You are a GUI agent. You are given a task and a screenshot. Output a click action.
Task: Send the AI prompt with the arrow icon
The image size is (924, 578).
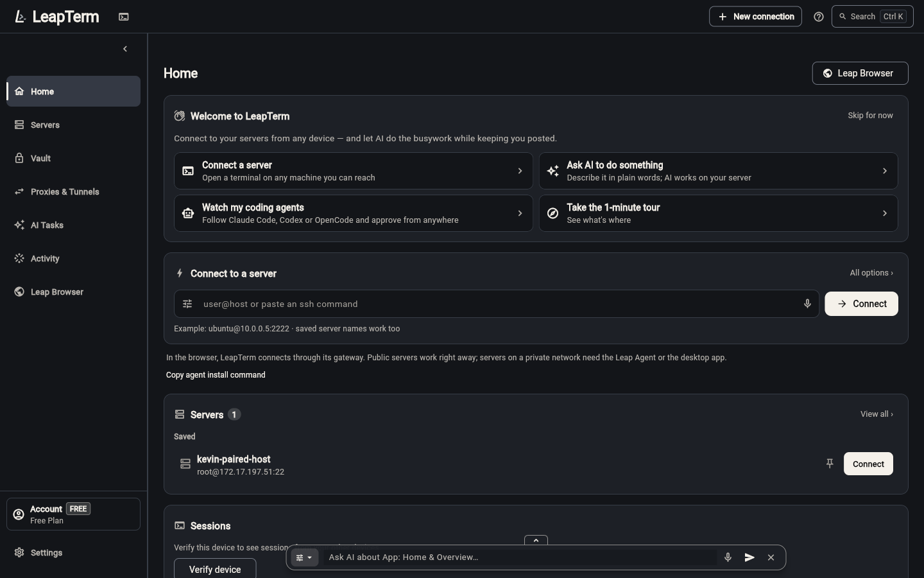(x=749, y=557)
